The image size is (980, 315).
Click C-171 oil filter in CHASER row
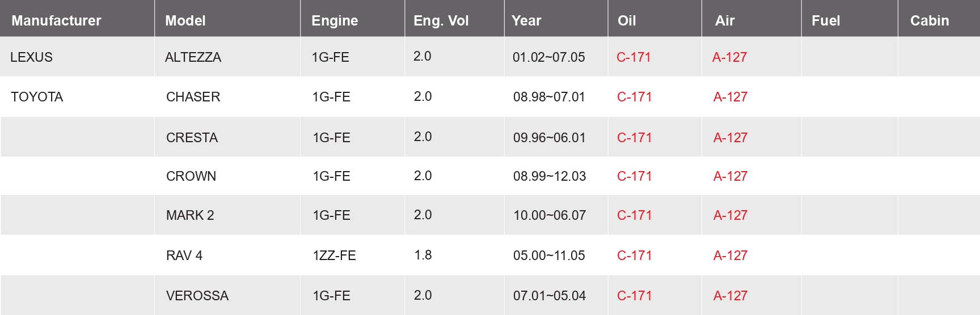[x=634, y=97]
